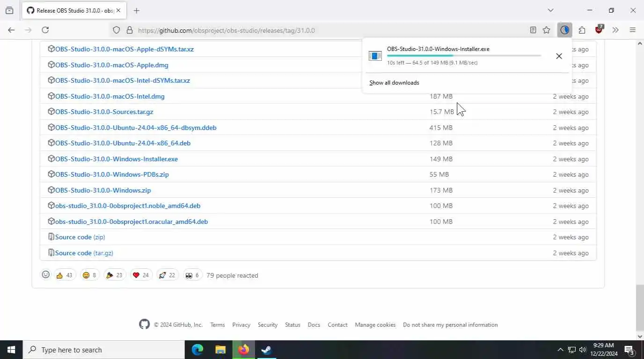Open a new tab with plus button
Viewport: 644px width, 359px height.
pos(136,10)
